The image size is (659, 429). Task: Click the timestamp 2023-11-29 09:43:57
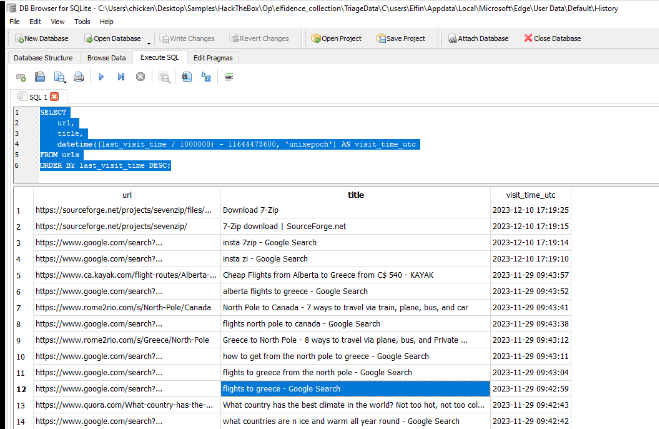[530, 275]
